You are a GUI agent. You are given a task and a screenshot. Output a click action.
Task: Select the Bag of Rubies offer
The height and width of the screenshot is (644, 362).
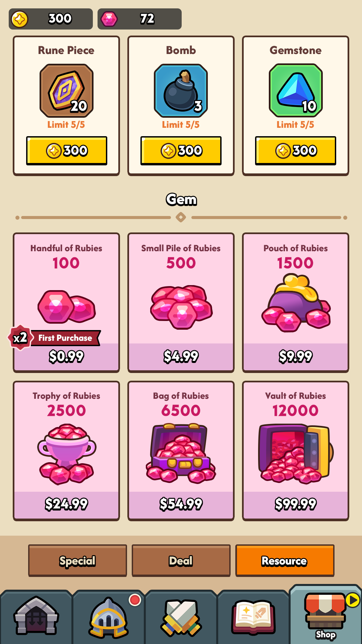pos(181,451)
